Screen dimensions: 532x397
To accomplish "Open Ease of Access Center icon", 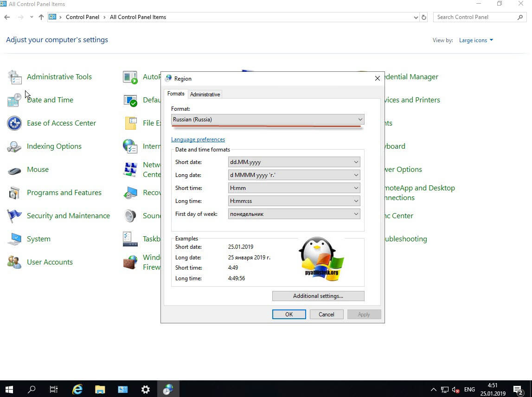I will pos(14,123).
